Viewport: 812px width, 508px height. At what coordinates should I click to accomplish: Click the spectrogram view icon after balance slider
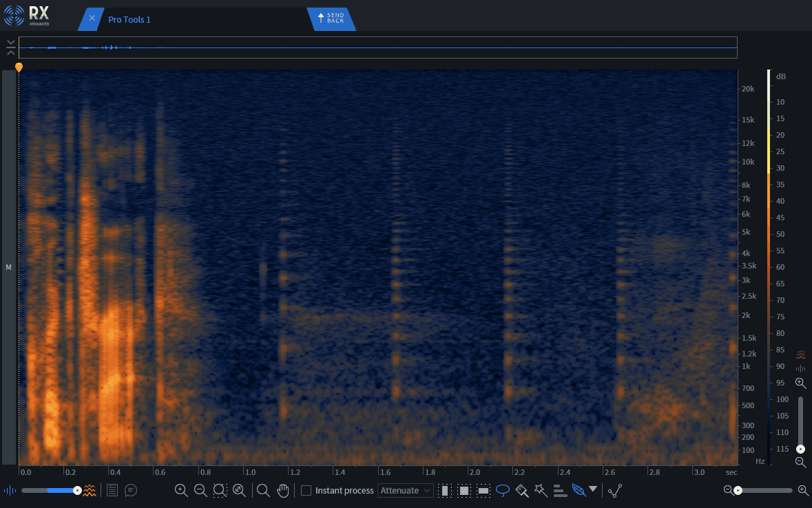90,490
